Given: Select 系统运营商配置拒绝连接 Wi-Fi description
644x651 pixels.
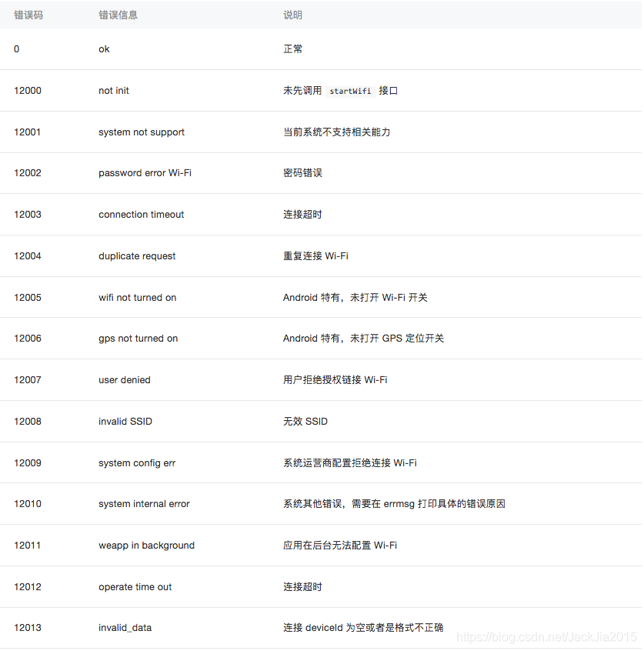Looking at the screenshot, I should [x=350, y=463].
